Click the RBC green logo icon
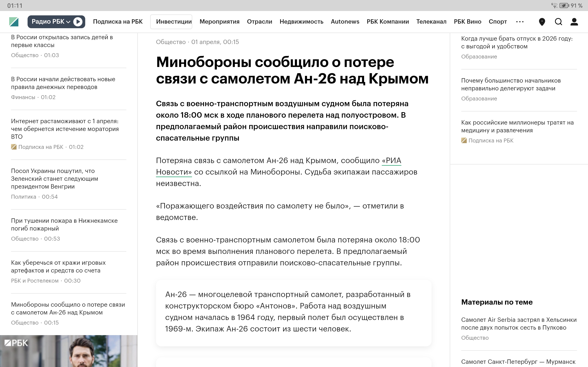Viewport: 588px width, 367px height. point(14,22)
